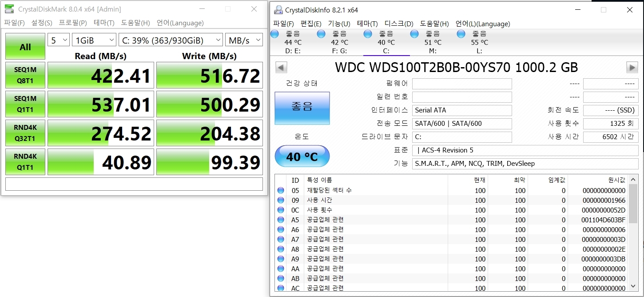Click the 재할당된 섹터 수 attribute row
Viewport: 644px width, 297px height.
(451, 190)
